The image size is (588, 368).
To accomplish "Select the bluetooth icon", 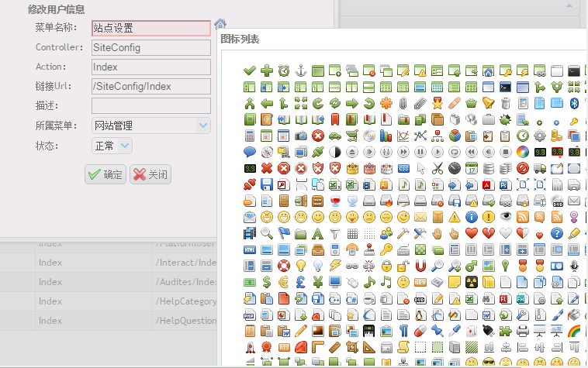I will pos(574,103).
